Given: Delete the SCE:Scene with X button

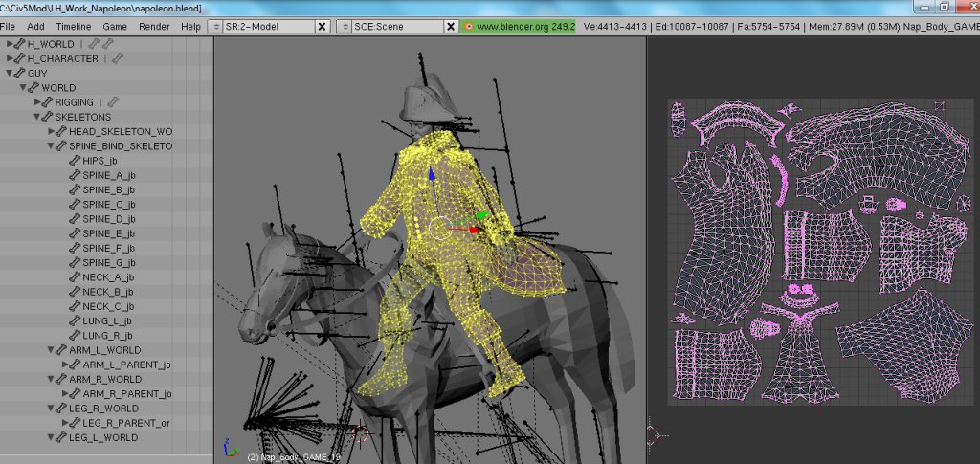Looking at the screenshot, I should coord(452,26).
